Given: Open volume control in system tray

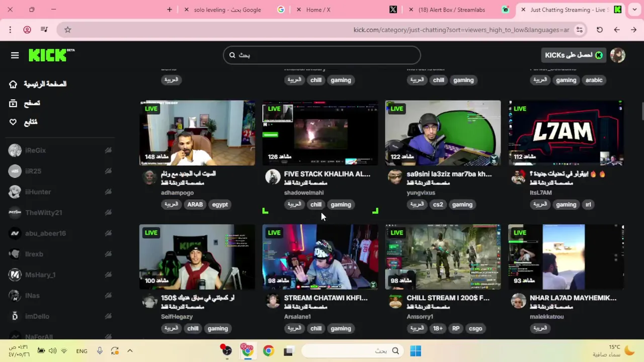Looking at the screenshot, I should [53, 351].
